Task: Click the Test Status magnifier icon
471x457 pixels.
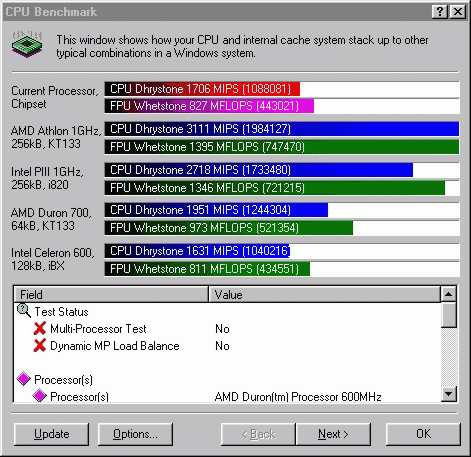Action: pyautogui.click(x=23, y=311)
